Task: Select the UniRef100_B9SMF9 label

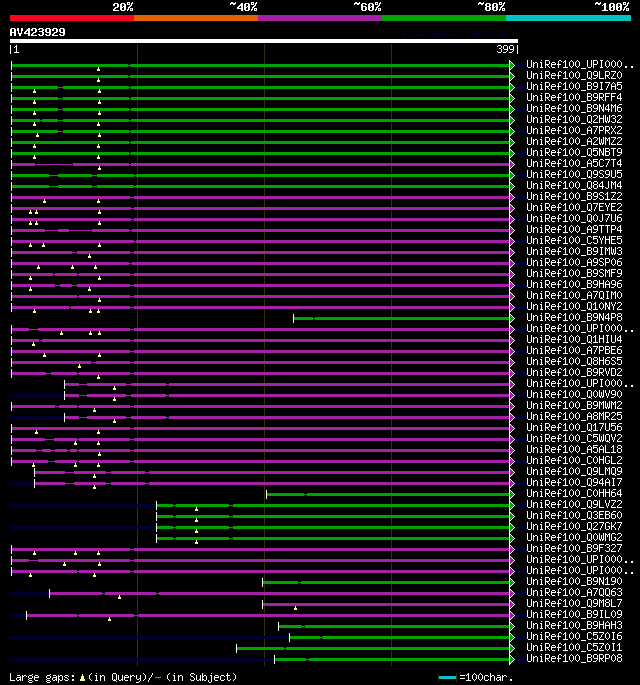Action: pyautogui.click(x=574, y=273)
